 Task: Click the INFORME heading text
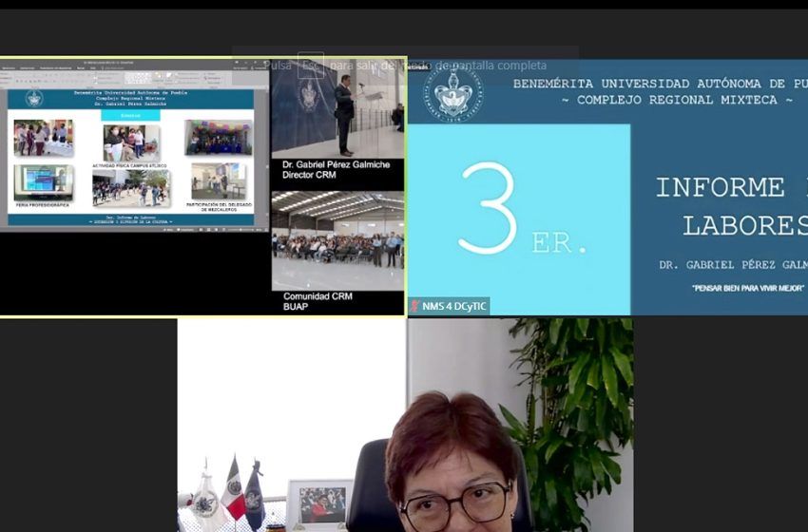tap(720, 187)
